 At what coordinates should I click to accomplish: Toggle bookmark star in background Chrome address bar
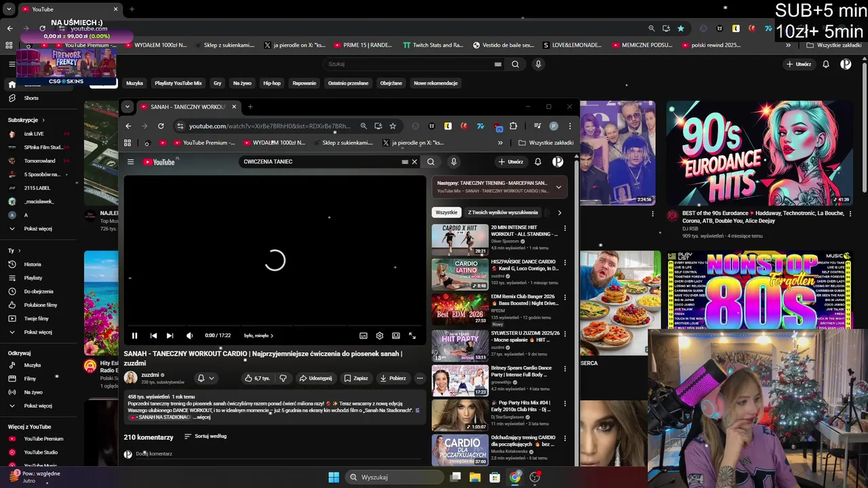pyautogui.click(x=681, y=28)
